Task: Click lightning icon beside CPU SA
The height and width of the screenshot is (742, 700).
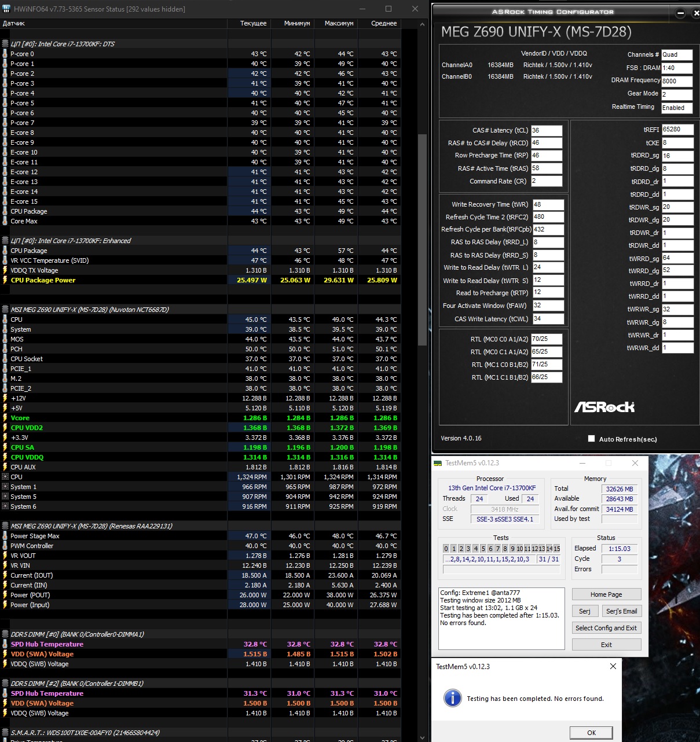Action: [5, 447]
